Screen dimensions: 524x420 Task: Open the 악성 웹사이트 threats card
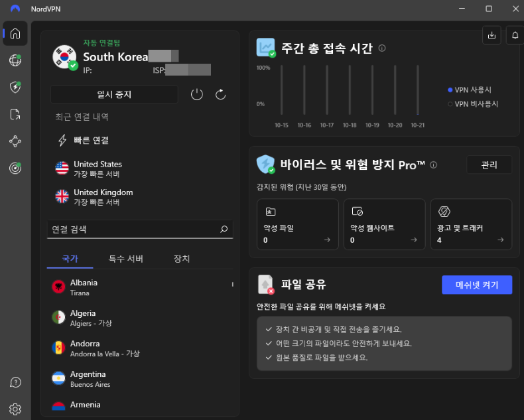(384, 224)
